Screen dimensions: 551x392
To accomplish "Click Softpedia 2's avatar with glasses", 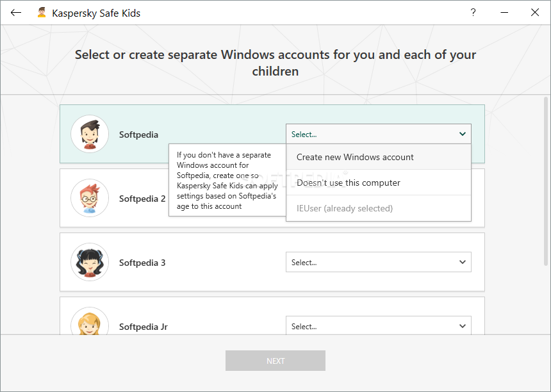I will [x=90, y=198].
